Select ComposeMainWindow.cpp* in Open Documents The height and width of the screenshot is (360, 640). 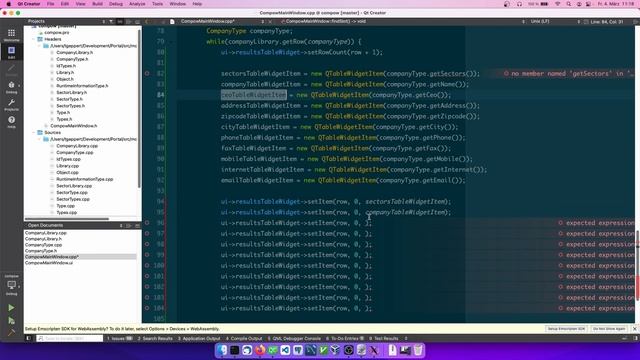tap(80, 257)
